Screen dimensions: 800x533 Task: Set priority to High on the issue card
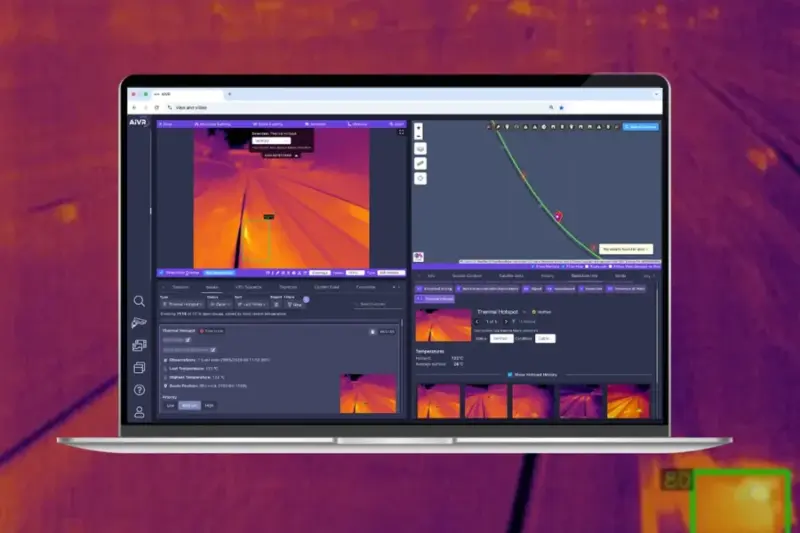209,405
